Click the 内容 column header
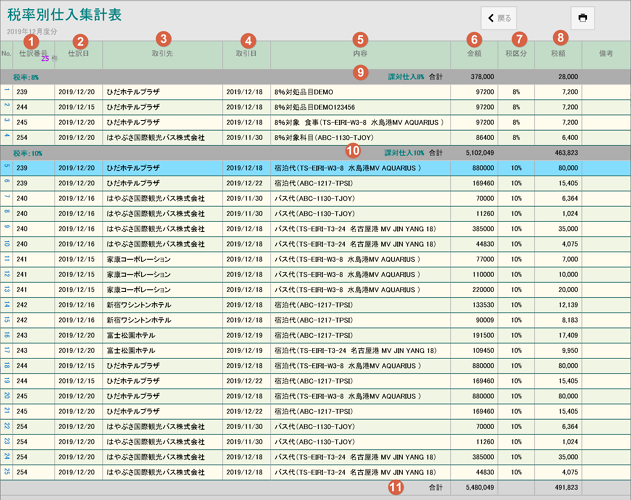631x500 pixels. 360,53
